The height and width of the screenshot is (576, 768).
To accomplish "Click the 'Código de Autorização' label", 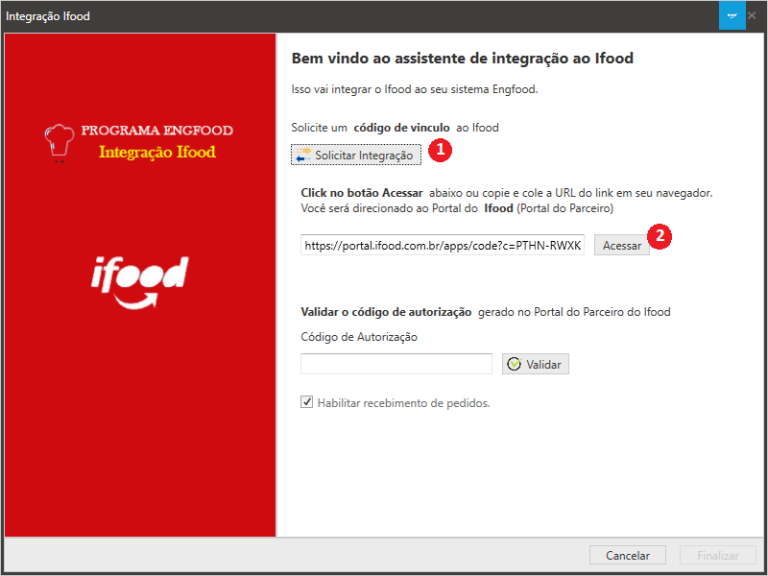I will pos(359,337).
